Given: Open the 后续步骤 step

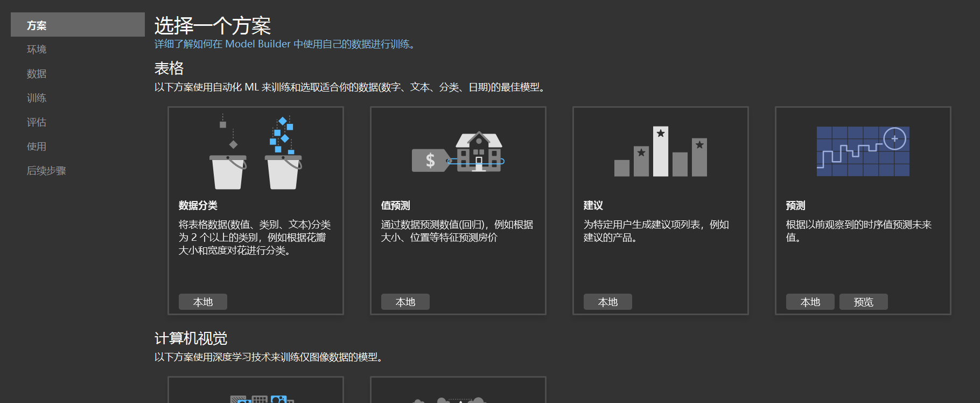Looking at the screenshot, I should [x=46, y=170].
